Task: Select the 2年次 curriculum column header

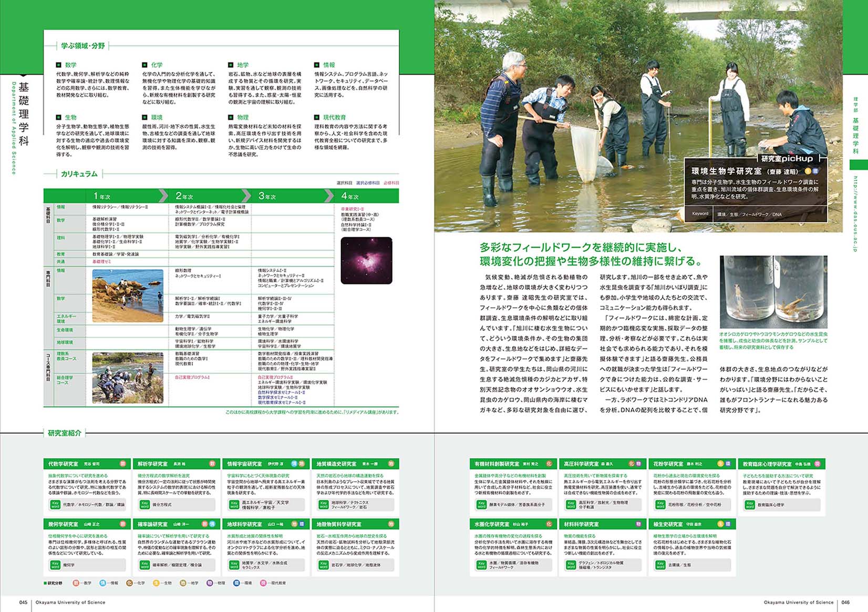Action: (209, 196)
